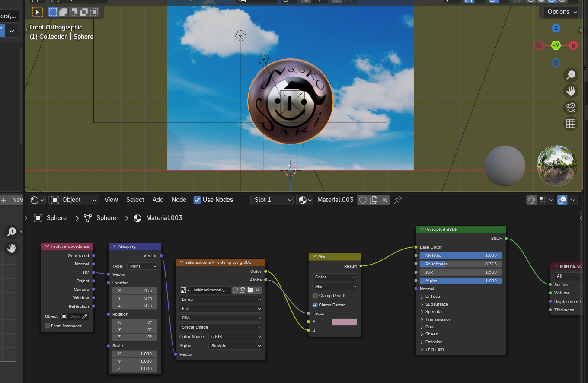
Task: Toggle camera view icon
Action: [x=571, y=107]
